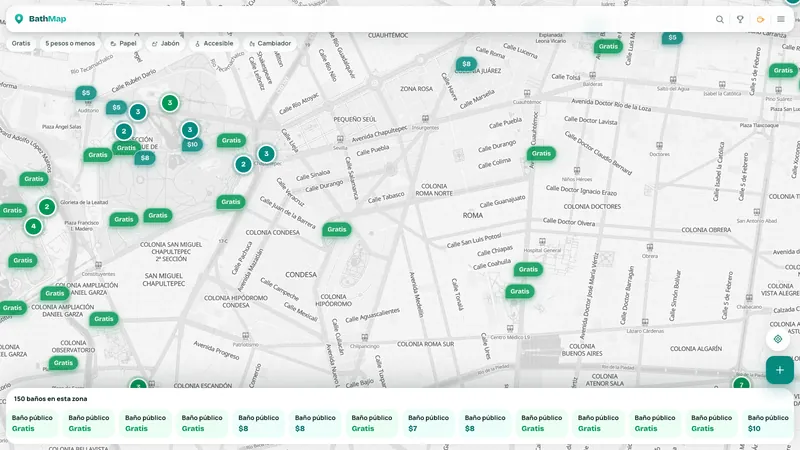Open the cluster marker showing 4
This screenshot has height=450, width=800.
click(x=34, y=226)
